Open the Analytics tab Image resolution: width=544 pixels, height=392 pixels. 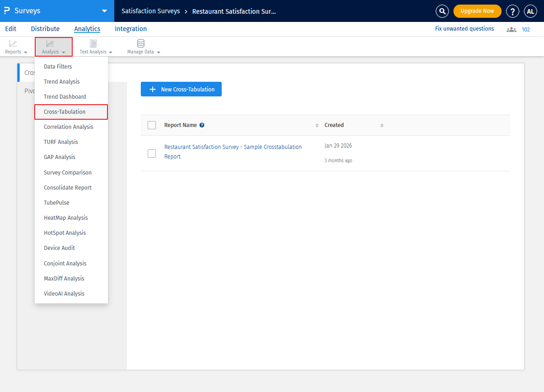[x=87, y=29]
